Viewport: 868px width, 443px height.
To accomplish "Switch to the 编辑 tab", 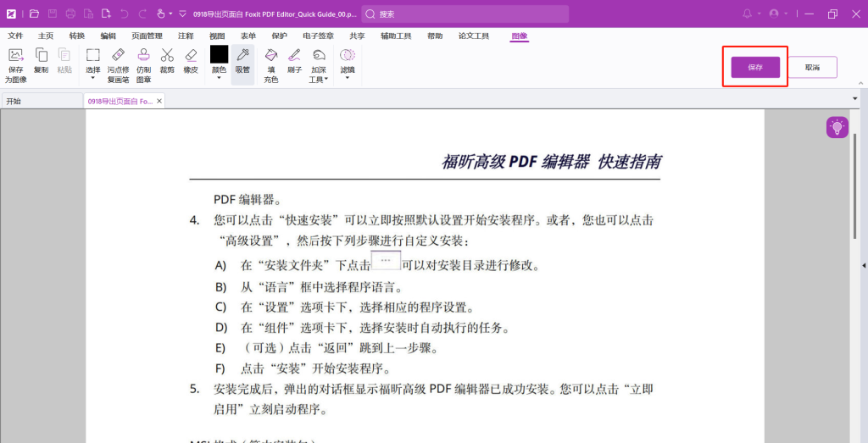I will pyautogui.click(x=108, y=36).
